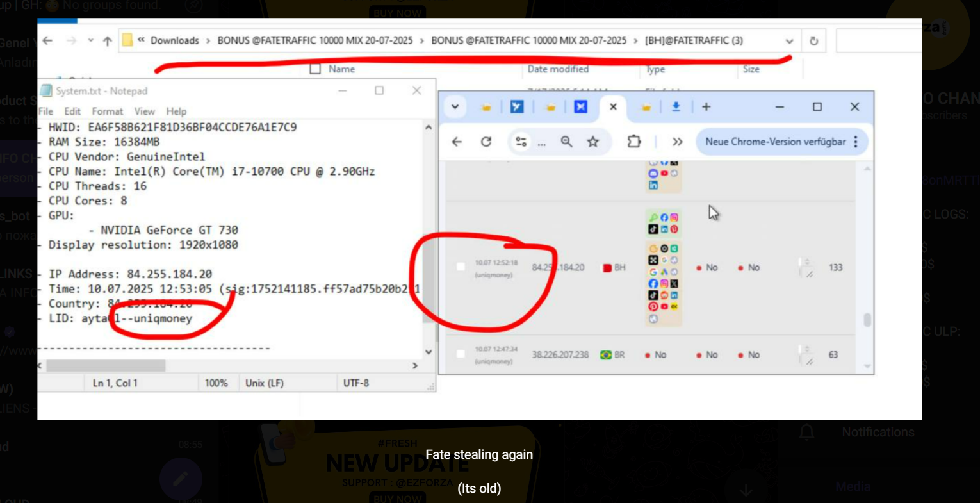Switch to Chrome tab with download icon

pos(675,107)
